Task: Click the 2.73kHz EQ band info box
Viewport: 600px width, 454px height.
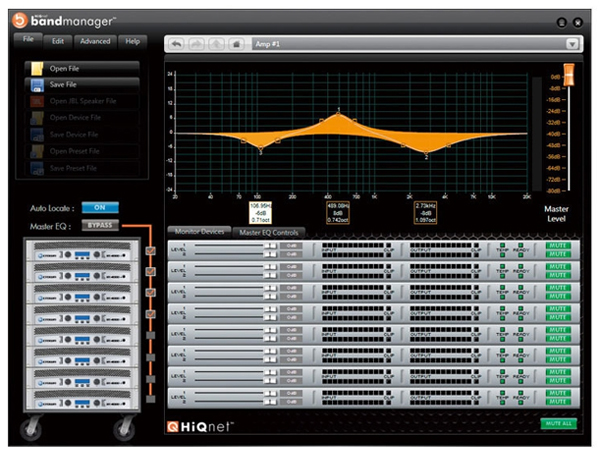Action: click(426, 213)
